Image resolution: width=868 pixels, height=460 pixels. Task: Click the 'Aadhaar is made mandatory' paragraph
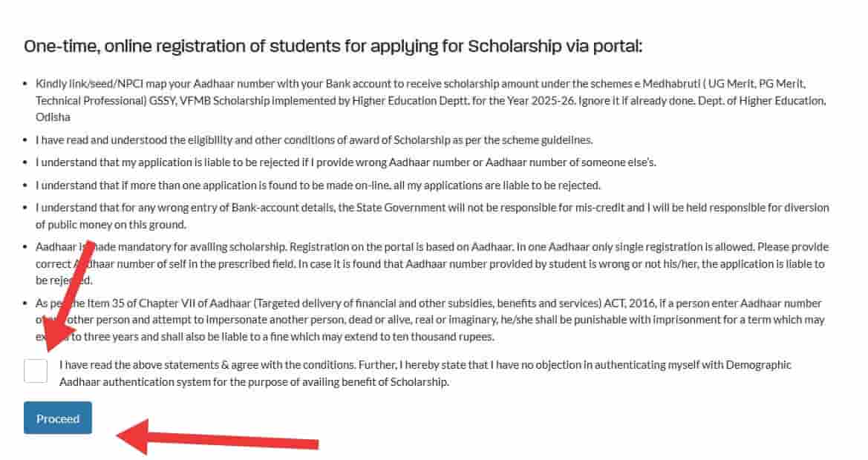coord(432,263)
